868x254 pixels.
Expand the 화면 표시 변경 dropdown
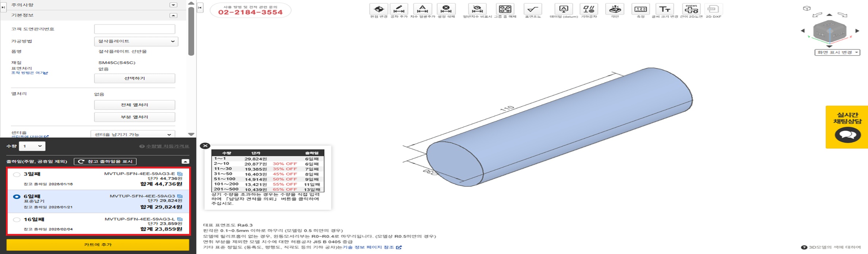pyautogui.click(x=837, y=53)
